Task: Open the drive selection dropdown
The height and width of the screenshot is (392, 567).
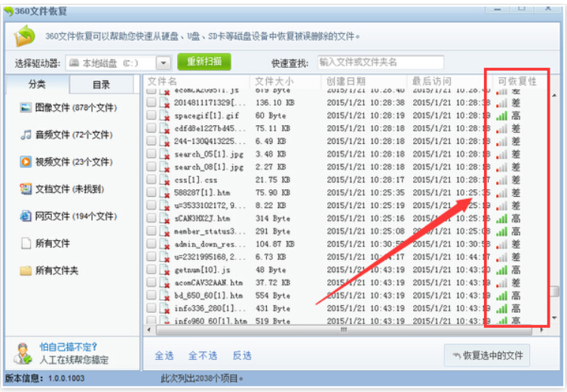Action: coord(163,63)
